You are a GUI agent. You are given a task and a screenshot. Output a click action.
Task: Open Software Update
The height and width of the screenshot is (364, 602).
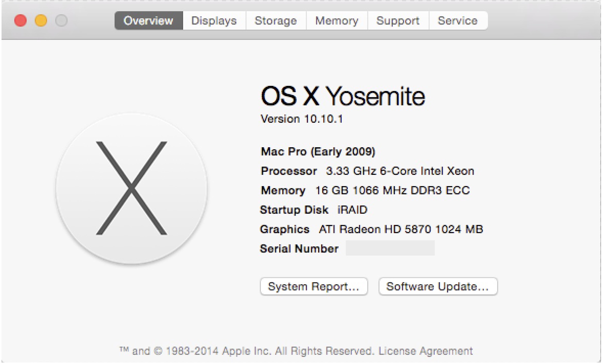(x=438, y=286)
